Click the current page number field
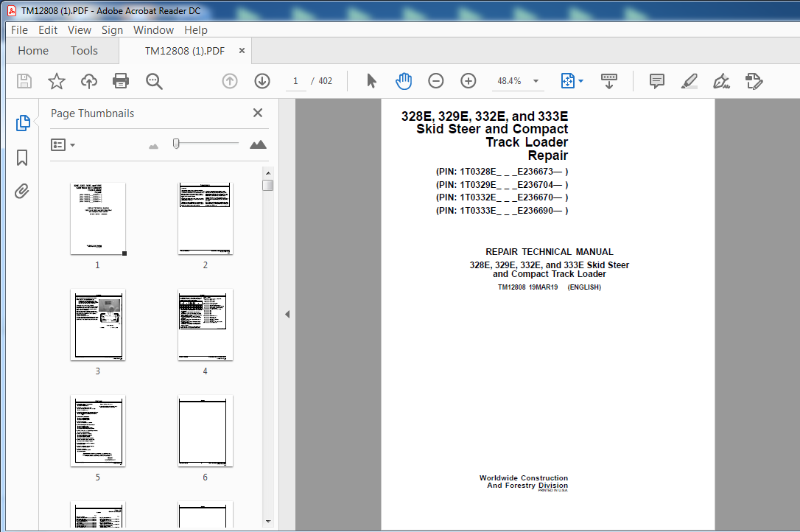 click(295, 81)
